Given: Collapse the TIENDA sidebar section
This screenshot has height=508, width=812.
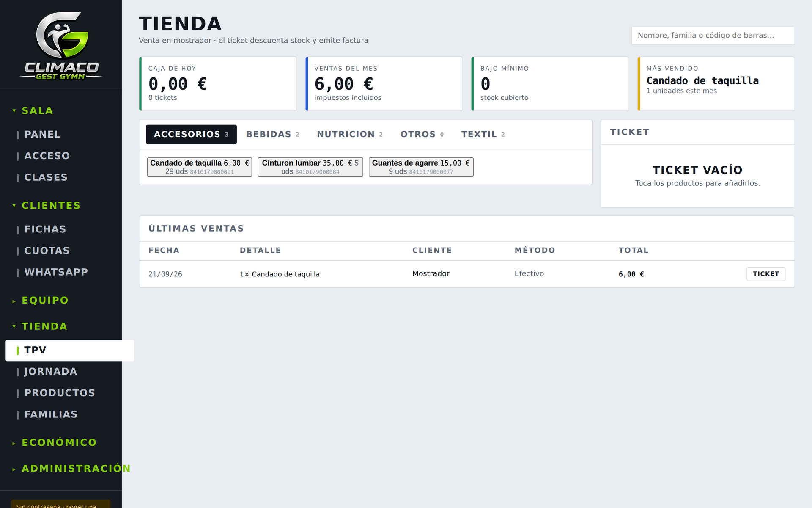Looking at the screenshot, I should click(x=40, y=326).
